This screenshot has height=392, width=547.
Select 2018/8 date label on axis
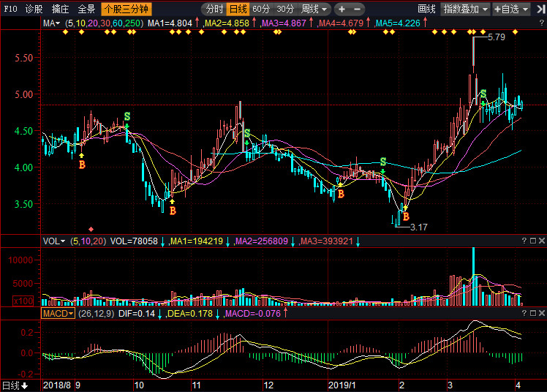pyautogui.click(x=57, y=385)
